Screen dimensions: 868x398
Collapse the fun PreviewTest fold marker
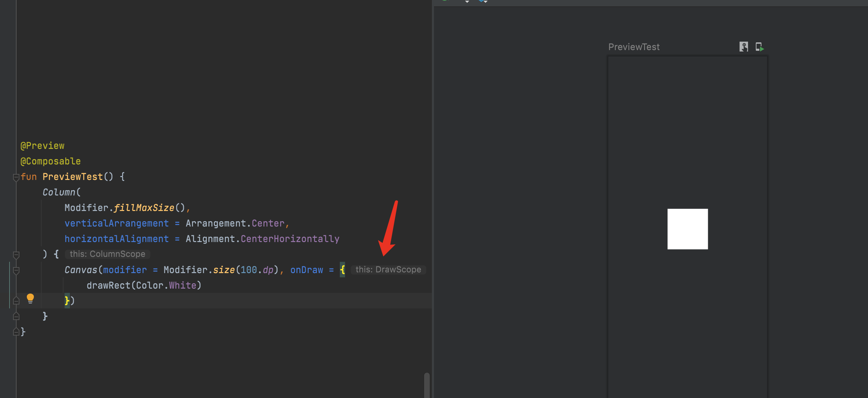(16, 177)
